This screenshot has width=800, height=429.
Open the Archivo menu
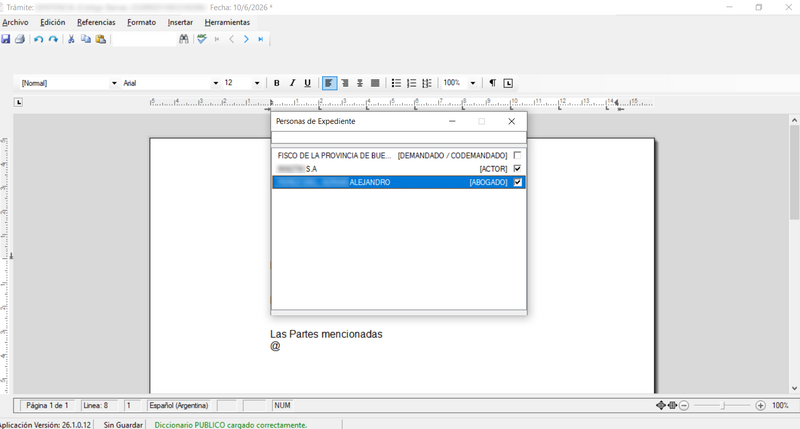click(15, 22)
